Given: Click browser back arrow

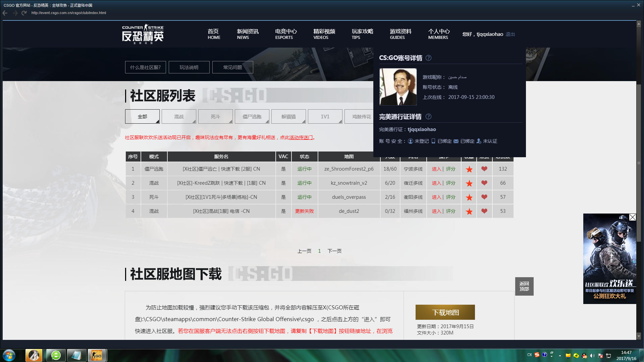Looking at the screenshot, I should [5, 13].
